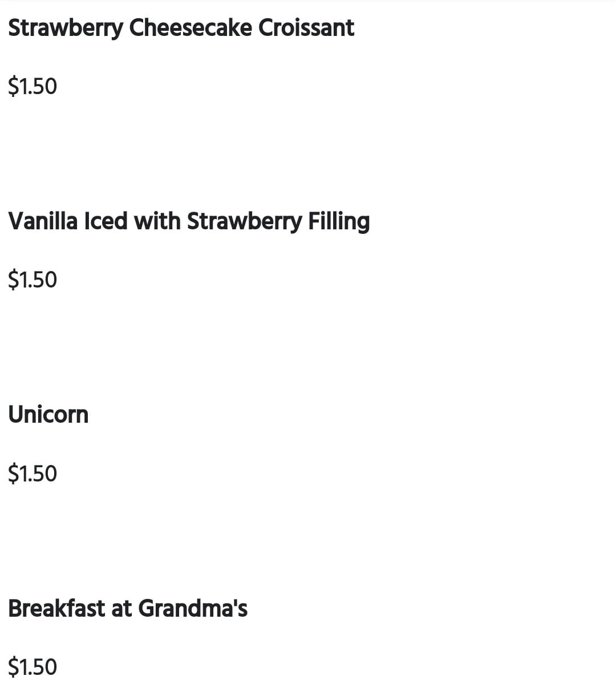Click the price under Strawberry Cheesecake Croissant
Image resolution: width=616 pixels, height=700 pixels.
pos(33,87)
